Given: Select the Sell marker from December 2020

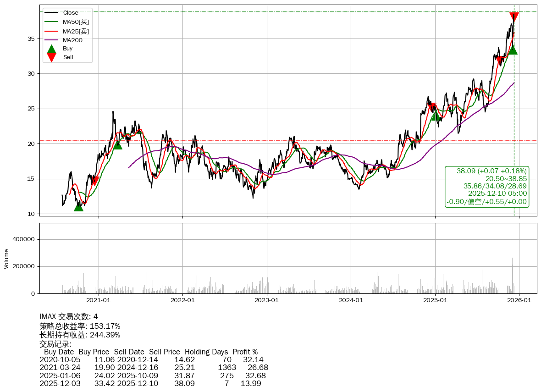Looking at the screenshot, I should coord(95,181).
